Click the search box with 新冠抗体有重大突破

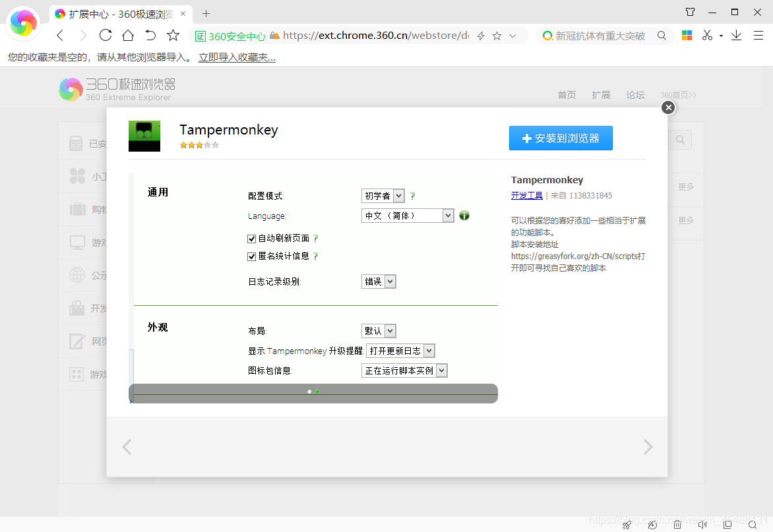600,36
